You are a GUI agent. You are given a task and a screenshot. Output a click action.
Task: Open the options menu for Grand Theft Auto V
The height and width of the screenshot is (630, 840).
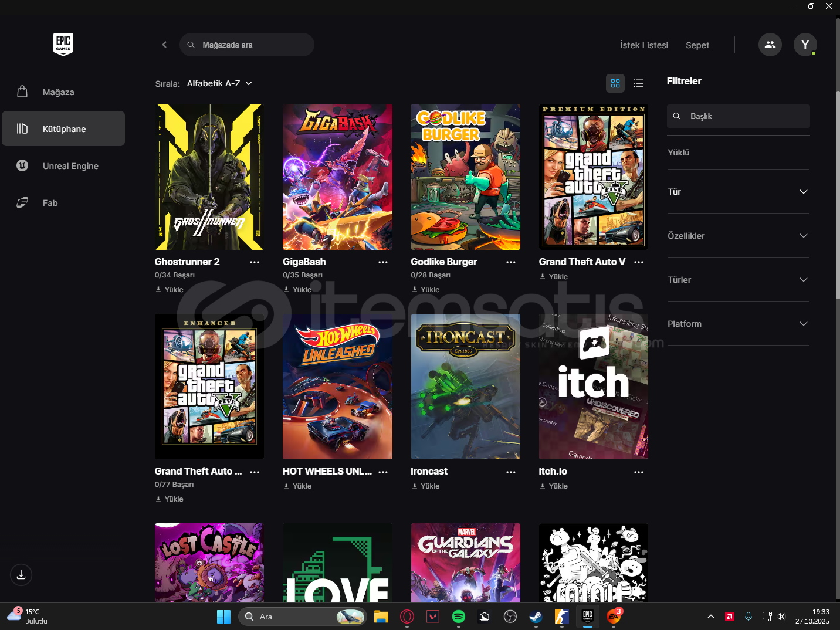(x=639, y=262)
